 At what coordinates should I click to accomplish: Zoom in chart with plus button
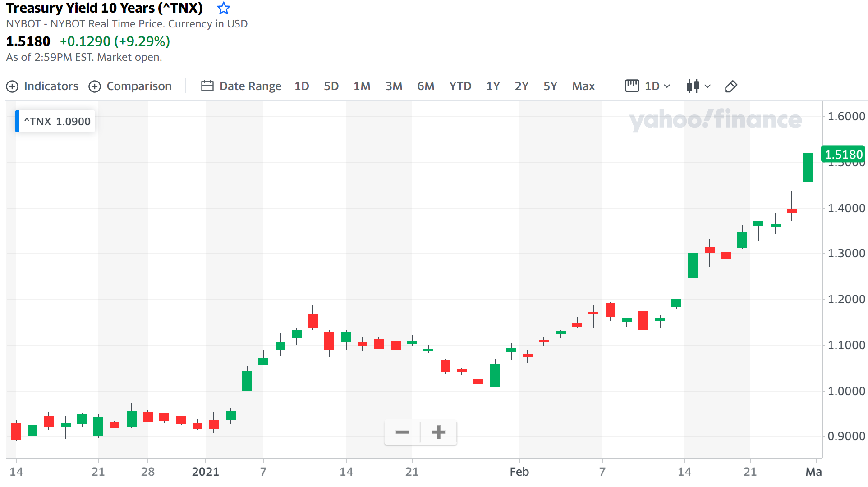coord(438,432)
